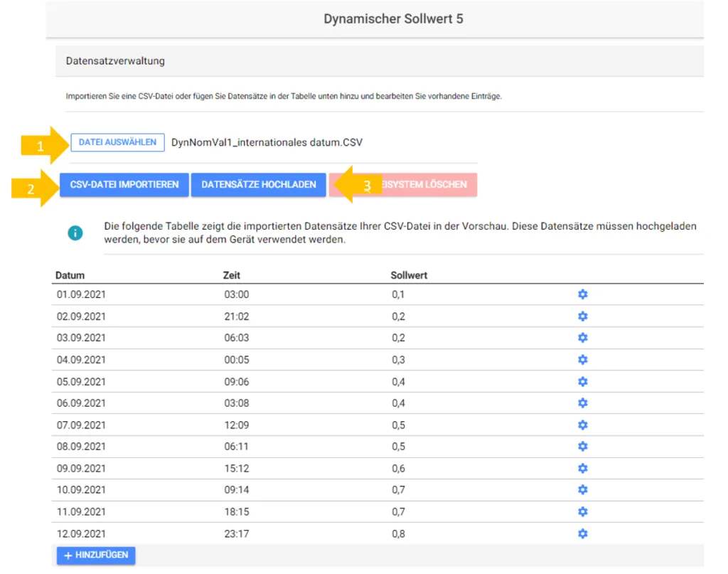728x574 pixels.
Task: Open settings gear for the 06.09.2021 row
Action: coord(583,403)
